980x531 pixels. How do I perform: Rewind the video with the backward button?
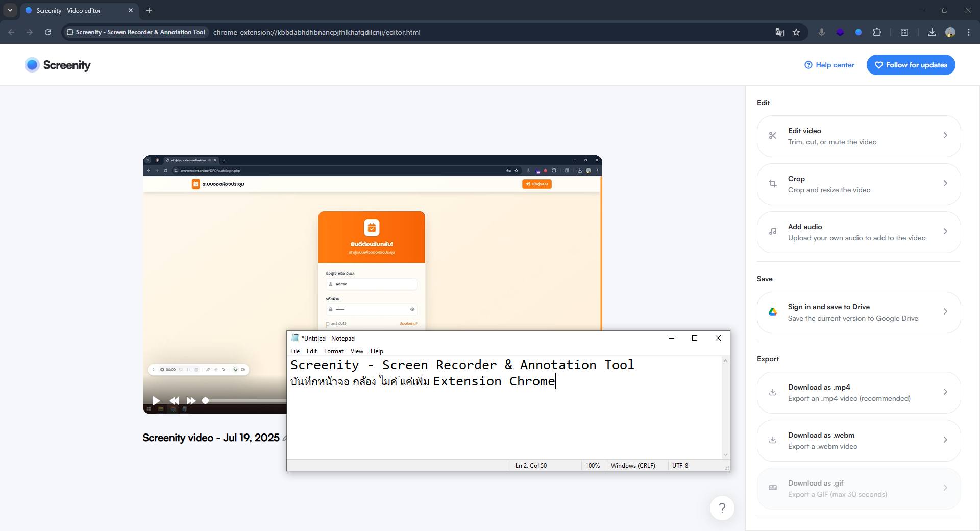(174, 401)
